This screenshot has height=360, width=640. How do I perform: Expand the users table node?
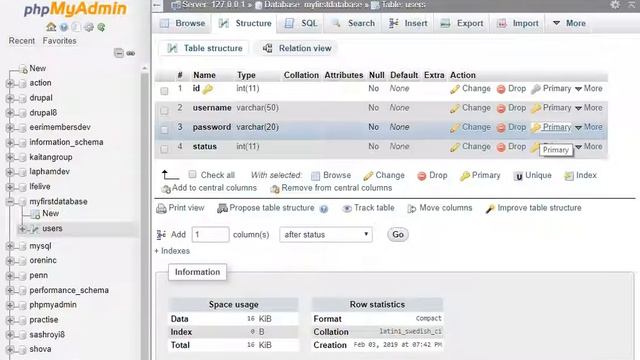[22, 229]
